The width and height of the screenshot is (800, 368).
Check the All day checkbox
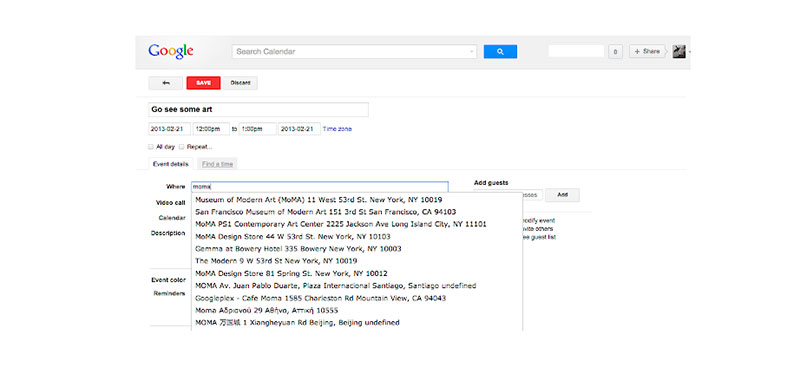click(151, 146)
